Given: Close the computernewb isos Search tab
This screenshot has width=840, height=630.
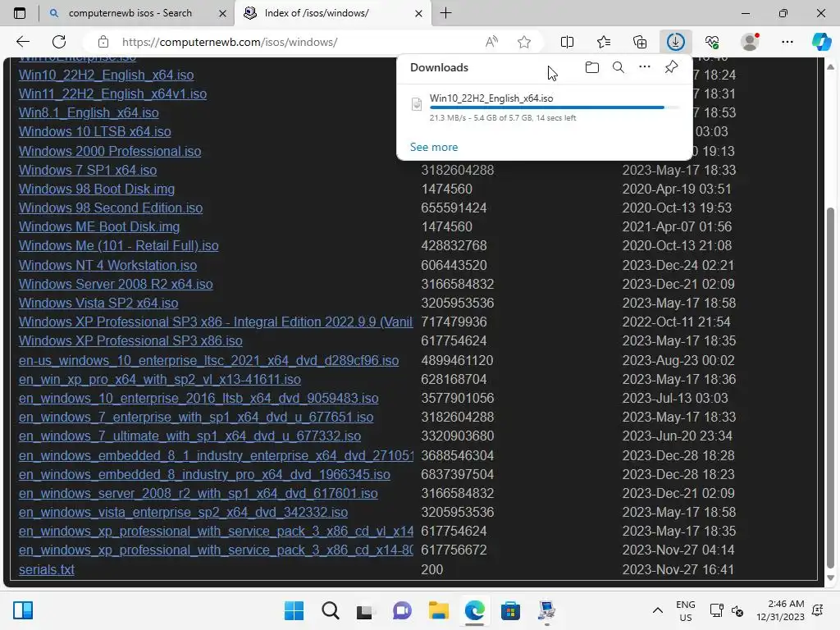Looking at the screenshot, I should pos(223,13).
